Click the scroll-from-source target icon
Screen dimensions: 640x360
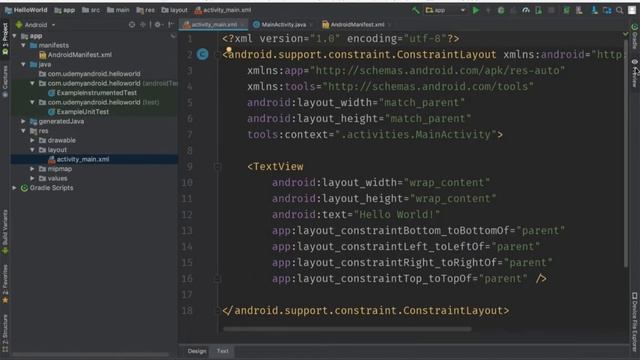coord(132,25)
